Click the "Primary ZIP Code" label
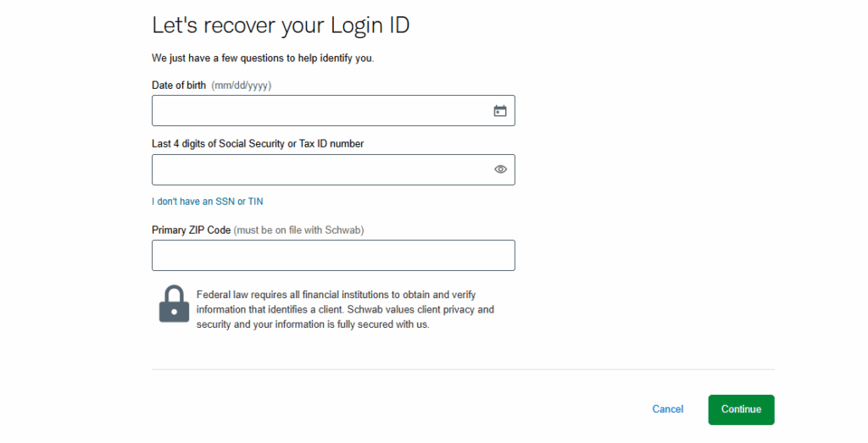Image resolution: width=868 pixels, height=443 pixels. point(191,230)
